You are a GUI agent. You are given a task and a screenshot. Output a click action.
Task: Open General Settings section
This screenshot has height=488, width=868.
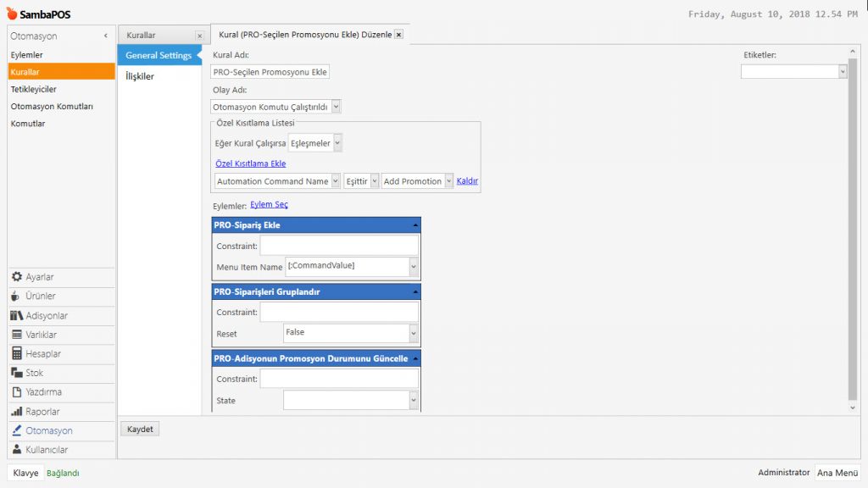[159, 55]
